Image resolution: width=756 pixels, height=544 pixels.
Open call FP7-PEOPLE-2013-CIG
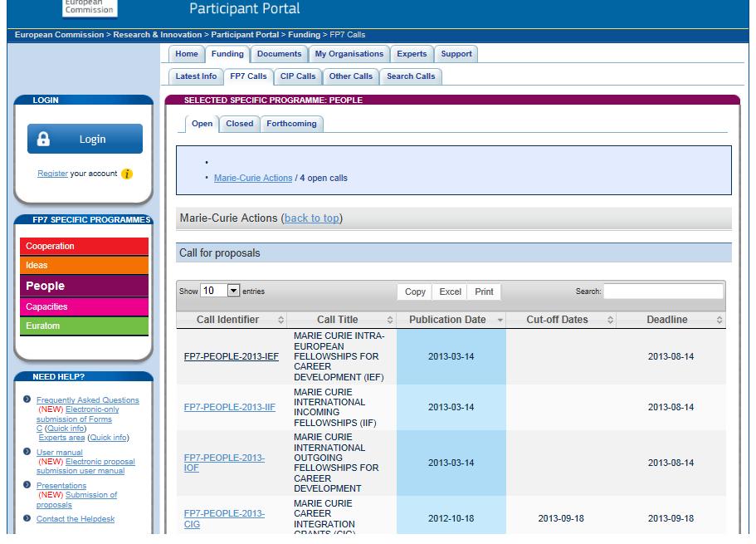[x=224, y=519]
